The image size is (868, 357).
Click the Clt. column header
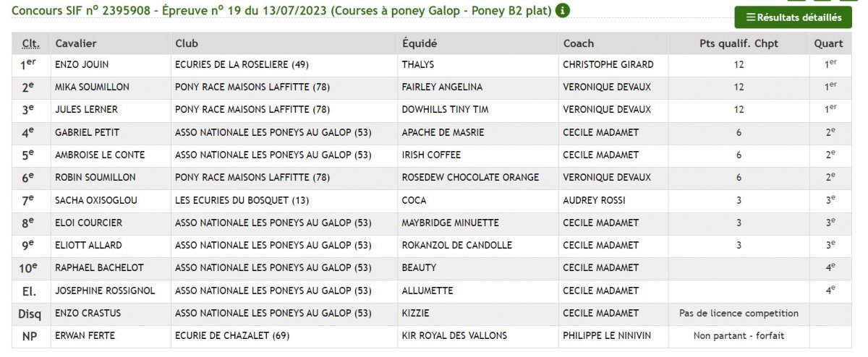pyautogui.click(x=30, y=43)
